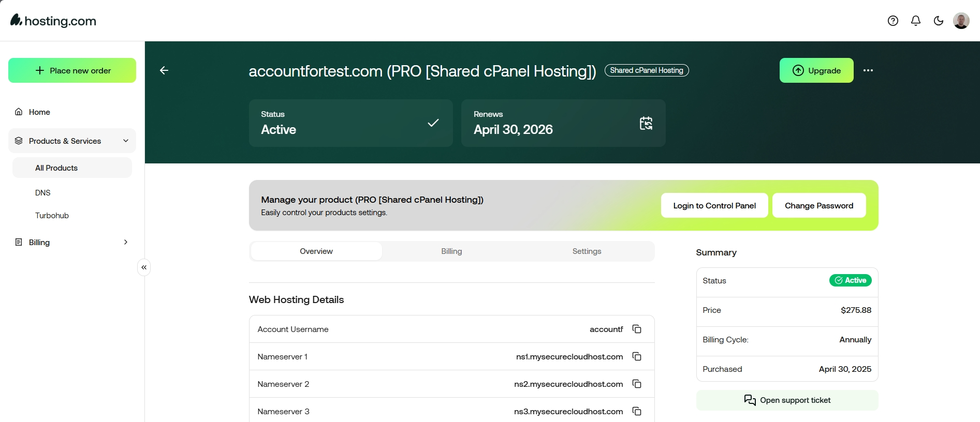Open the user profile avatar
The height and width of the screenshot is (422, 980).
tap(961, 21)
